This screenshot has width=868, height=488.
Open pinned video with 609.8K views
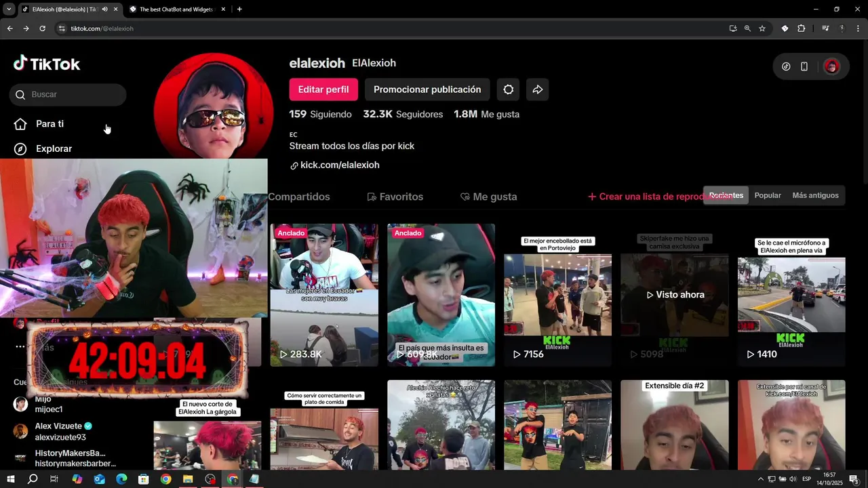(441, 295)
